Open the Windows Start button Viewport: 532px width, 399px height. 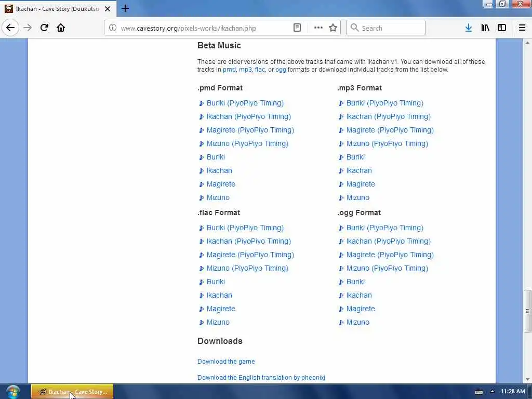pyautogui.click(x=12, y=392)
